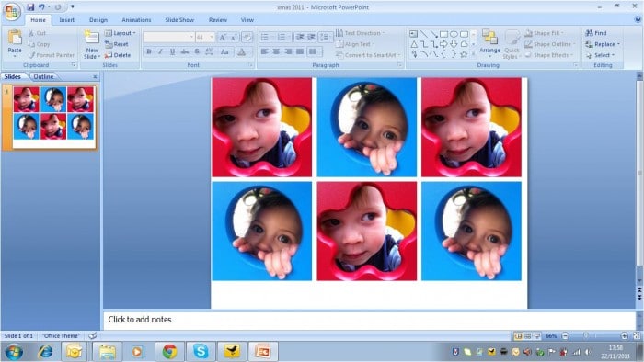Open the Slide Show ribbon tab
The width and height of the screenshot is (644, 362).
[x=179, y=19]
